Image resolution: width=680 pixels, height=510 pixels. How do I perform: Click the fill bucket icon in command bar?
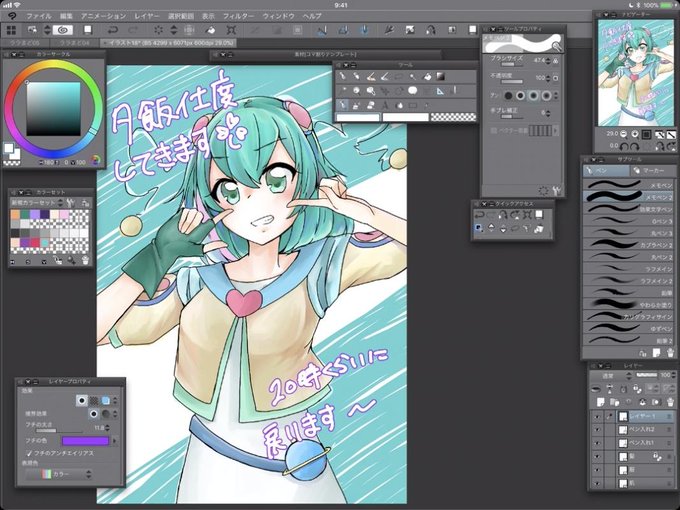coord(210,30)
